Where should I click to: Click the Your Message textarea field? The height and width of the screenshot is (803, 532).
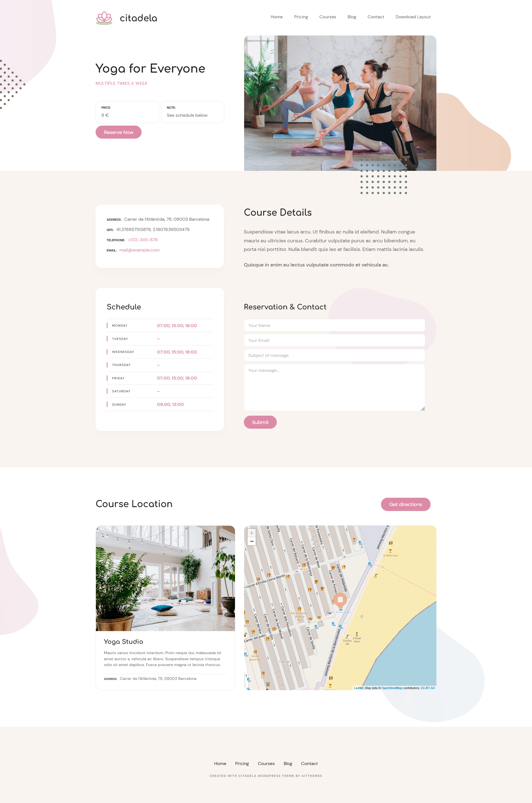pyautogui.click(x=334, y=387)
